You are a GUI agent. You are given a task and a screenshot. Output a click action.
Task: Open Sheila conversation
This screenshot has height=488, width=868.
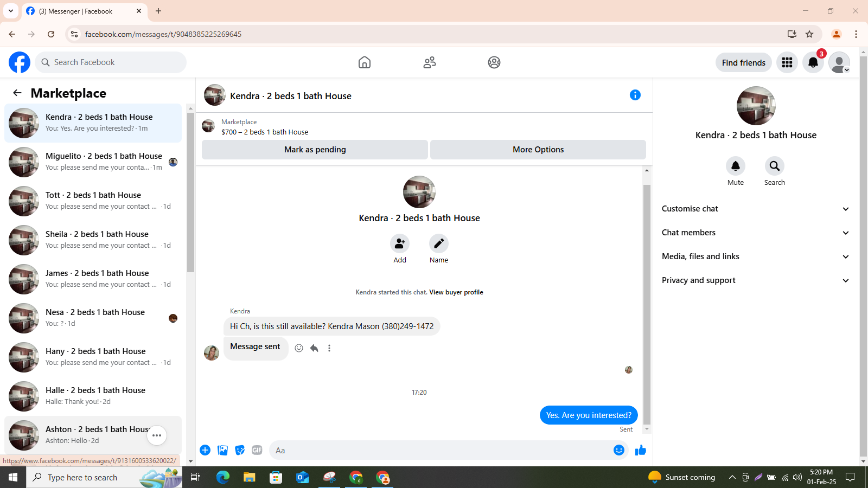click(93, 240)
